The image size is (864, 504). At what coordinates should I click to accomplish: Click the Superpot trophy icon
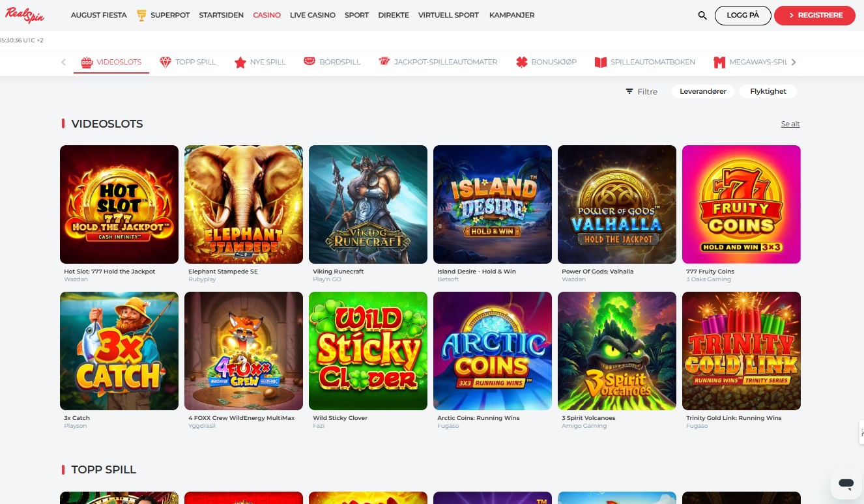141,15
